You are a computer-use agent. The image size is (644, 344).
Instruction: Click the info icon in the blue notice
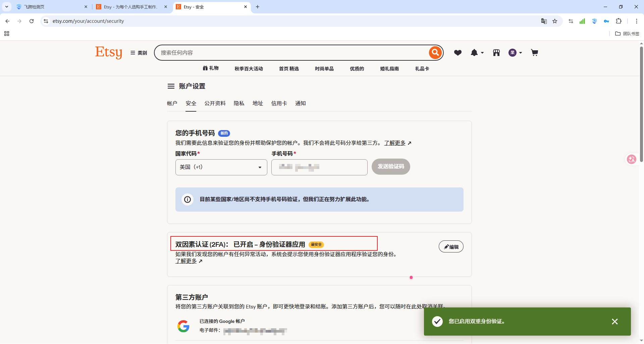[x=187, y=199]
